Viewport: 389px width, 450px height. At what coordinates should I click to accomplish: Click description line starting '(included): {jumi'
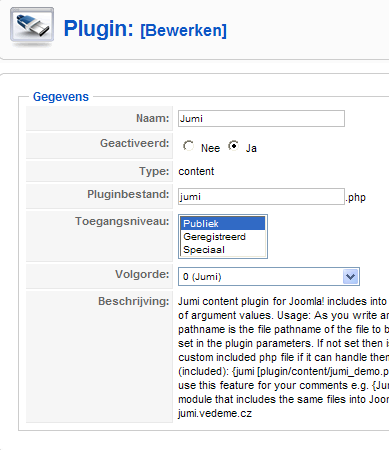[283, 371]
